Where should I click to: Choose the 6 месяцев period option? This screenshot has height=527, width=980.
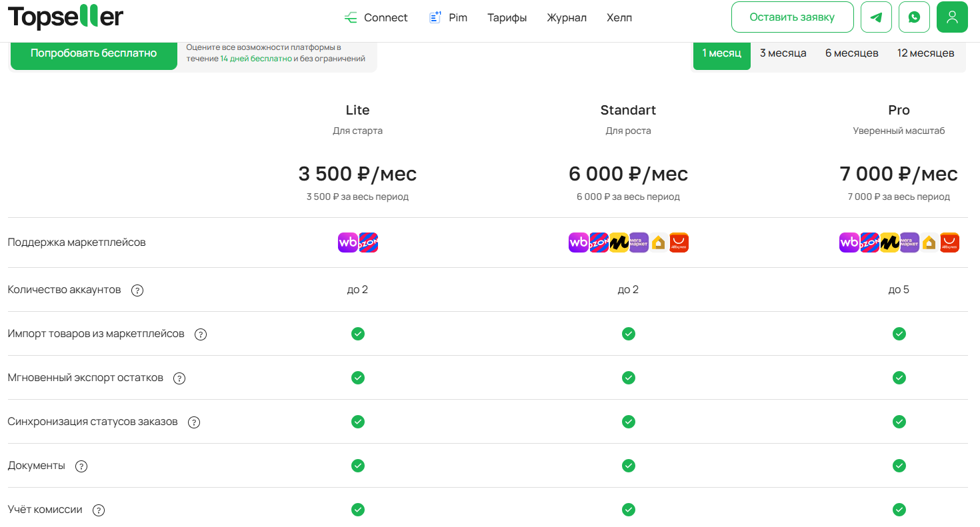click(x=851, y=53)
